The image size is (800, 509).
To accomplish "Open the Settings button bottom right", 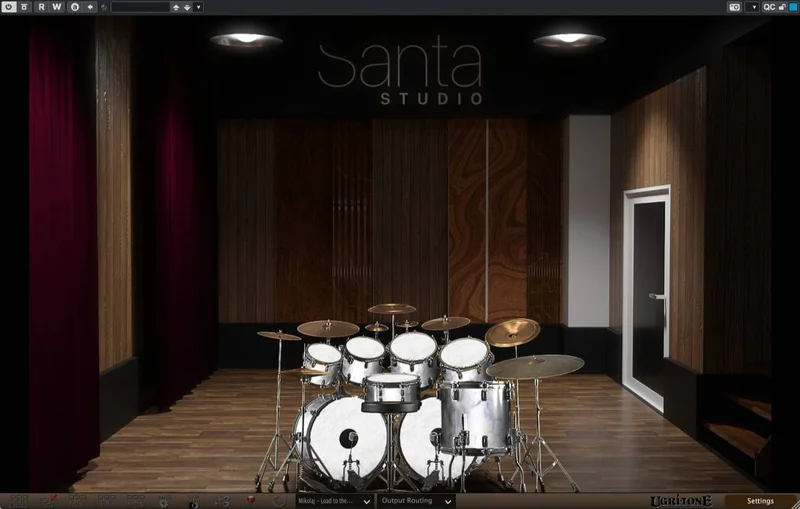I will pyautogui.click(x=760, y=501).
